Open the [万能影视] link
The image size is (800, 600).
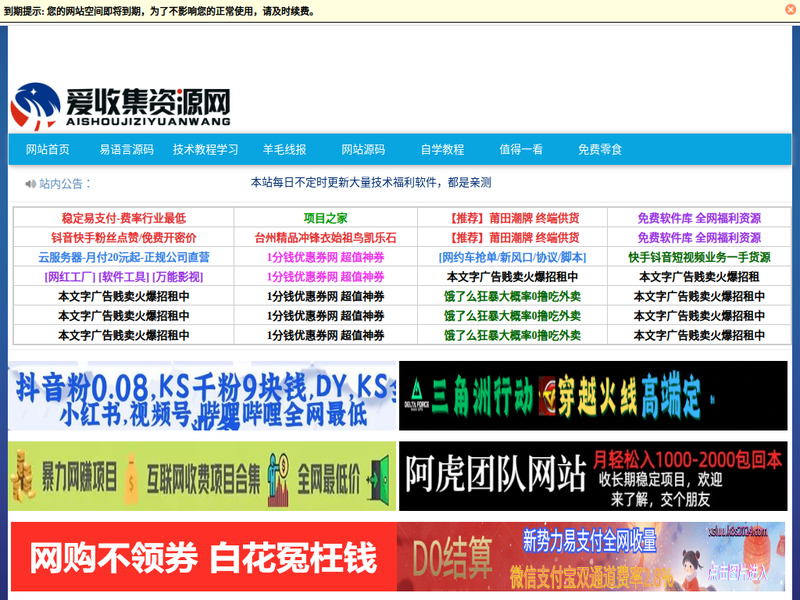[x=178, y=277]
